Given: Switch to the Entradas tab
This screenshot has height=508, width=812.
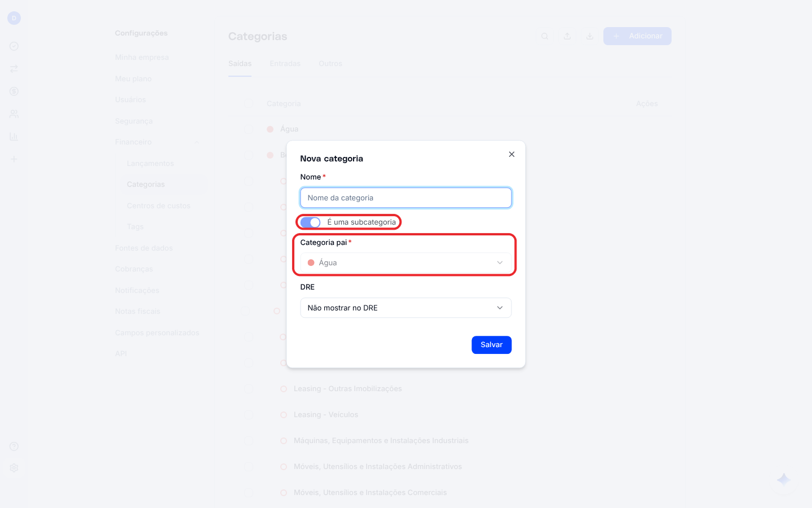Looking at the screenshot, I should coord(285,64).
